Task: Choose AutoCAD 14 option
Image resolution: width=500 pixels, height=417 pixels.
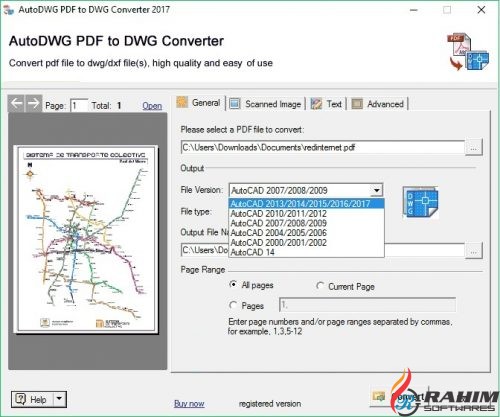Action: (306, 252)
